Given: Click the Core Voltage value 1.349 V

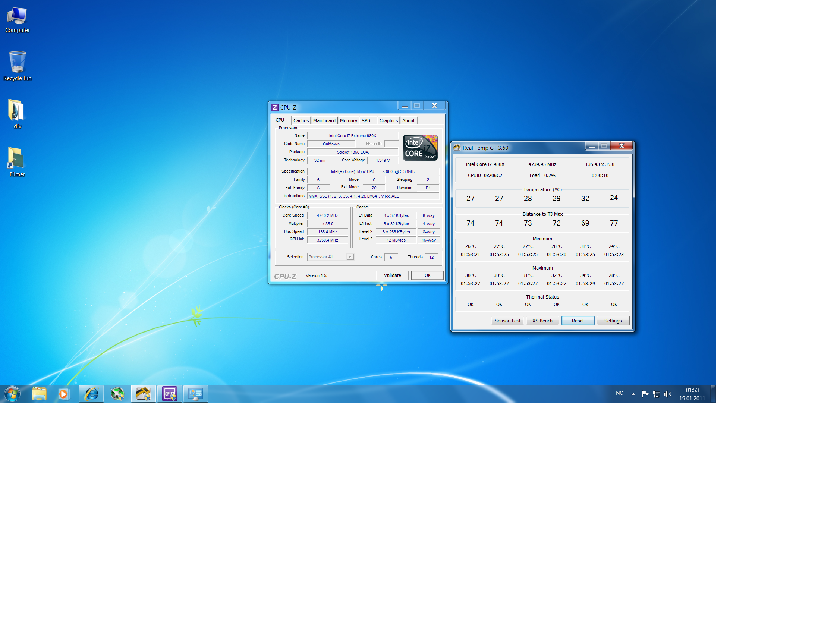Looking at the screenshot, I should pyautogui.click(x=383, y=160).
